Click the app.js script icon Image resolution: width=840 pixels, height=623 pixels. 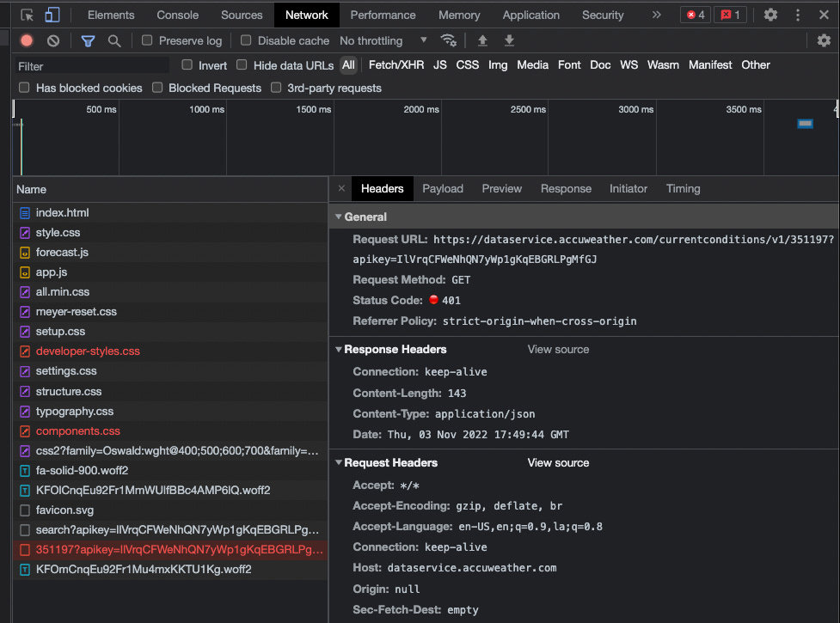pos(25,272)
